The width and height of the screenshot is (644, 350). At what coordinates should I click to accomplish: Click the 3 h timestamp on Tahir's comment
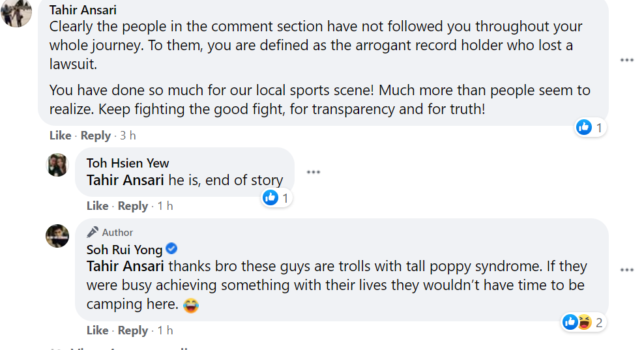point(128,136)
